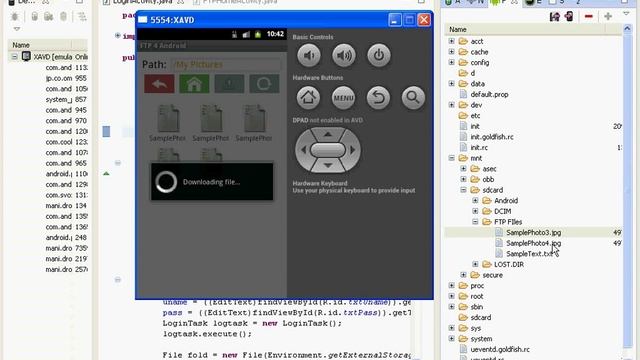Screen dimensions: 640x360
Task: Click the pull file from device icon
Action: pos(555,16)
